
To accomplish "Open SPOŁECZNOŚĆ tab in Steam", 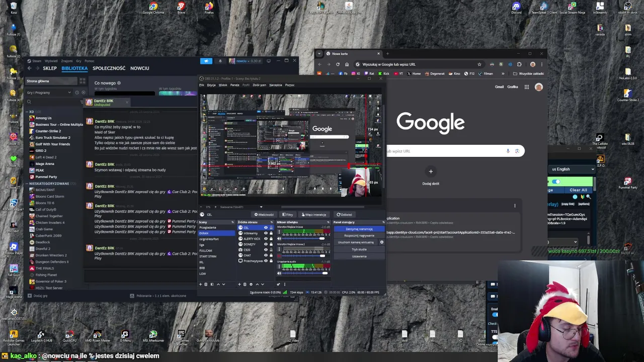I will (x=109, y=68).
